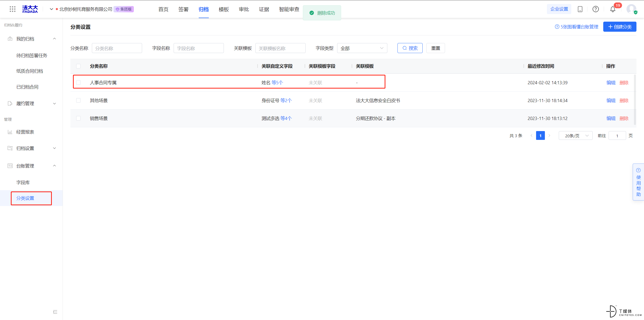Click the 创建分类 button
Image resolution: width=644 pixels, height=320 pixels.
(x=620, y=27)
